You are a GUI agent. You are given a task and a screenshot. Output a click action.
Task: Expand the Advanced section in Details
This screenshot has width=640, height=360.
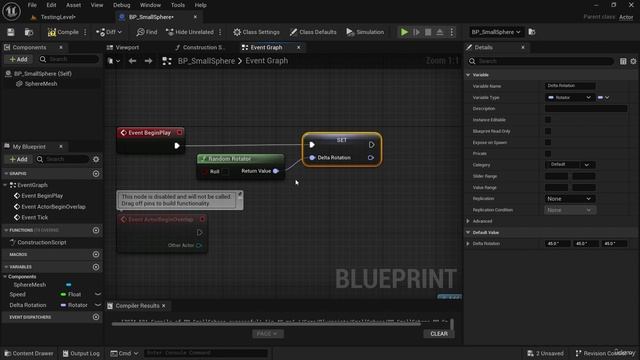click(x=468, y=221)
